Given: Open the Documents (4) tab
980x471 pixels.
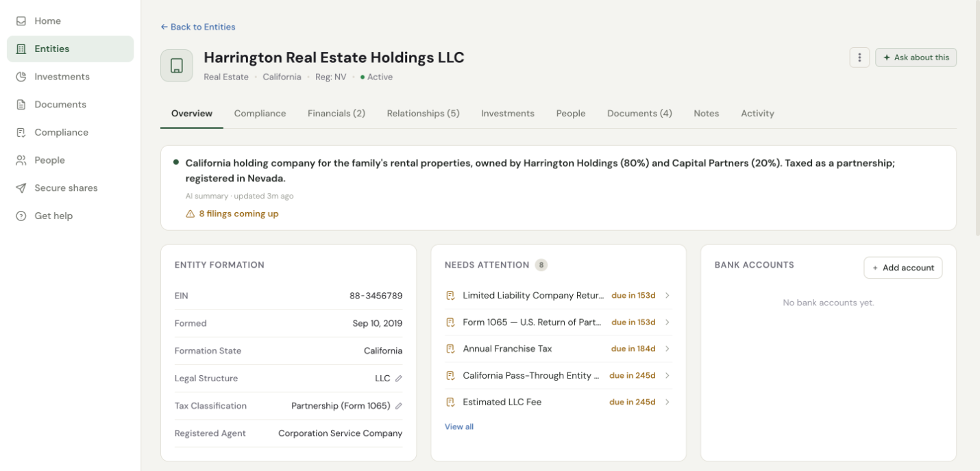Looking at the screenshot, I should [639, 114].
